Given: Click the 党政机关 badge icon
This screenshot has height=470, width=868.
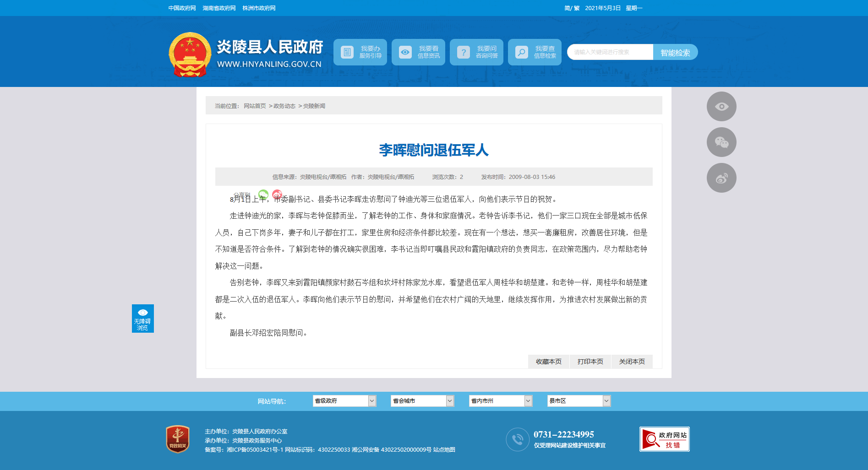Looking at the screenshot, I should (178, 439).
